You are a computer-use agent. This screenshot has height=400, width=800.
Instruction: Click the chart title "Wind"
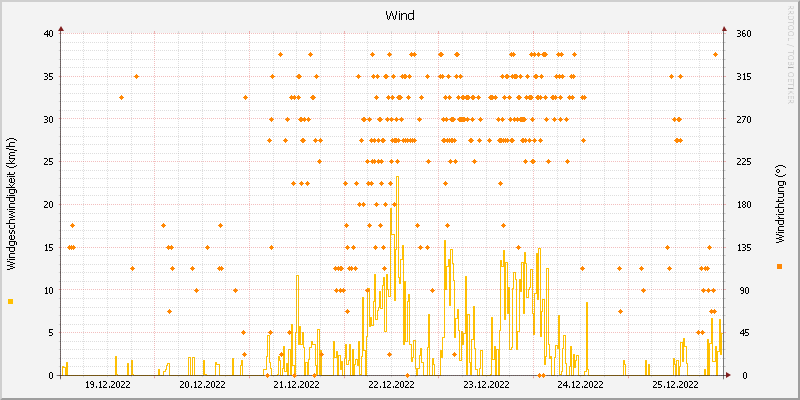tap(399, 15)
